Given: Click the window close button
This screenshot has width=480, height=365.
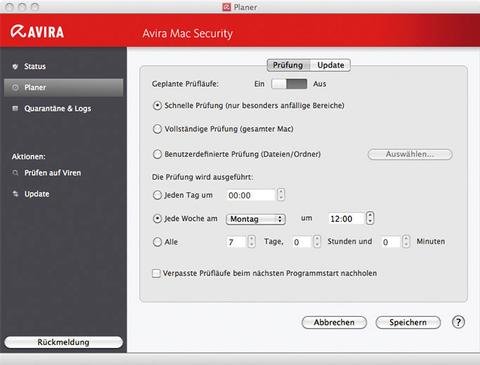Looking at the screenshot, I should (9, 7).
